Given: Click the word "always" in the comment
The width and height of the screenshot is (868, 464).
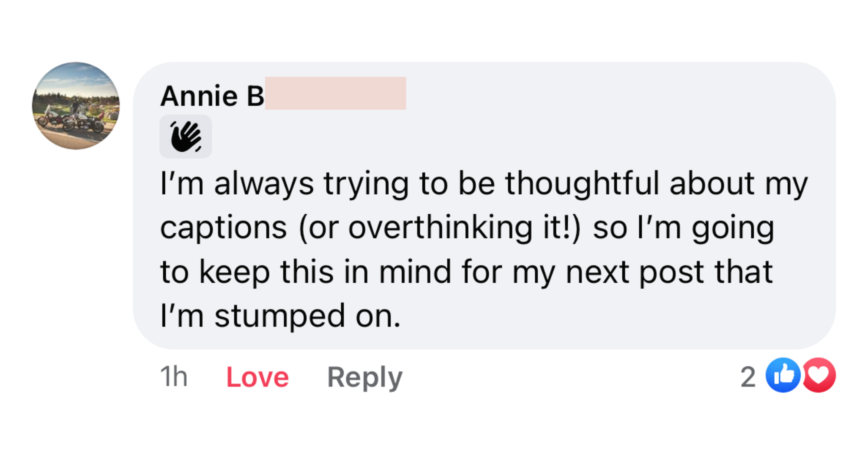Looking at the screenshot, I should click(x=263, y=184).
